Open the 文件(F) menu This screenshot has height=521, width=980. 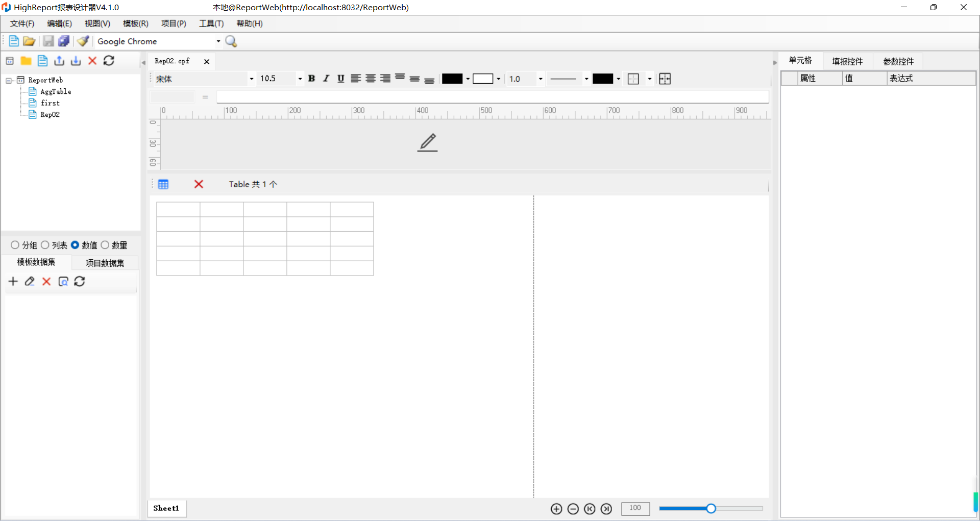click(x=22, y=23)
